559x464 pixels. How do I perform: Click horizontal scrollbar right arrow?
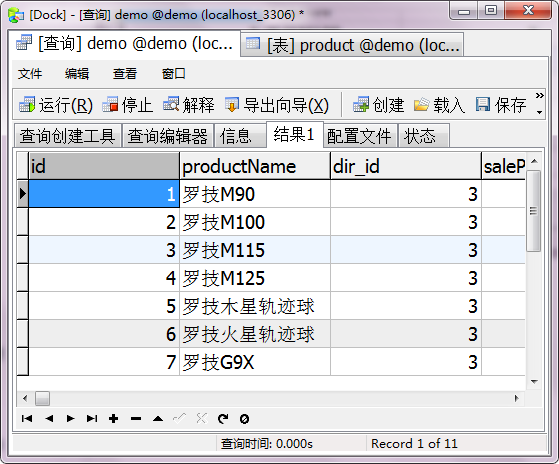point(516,398)
